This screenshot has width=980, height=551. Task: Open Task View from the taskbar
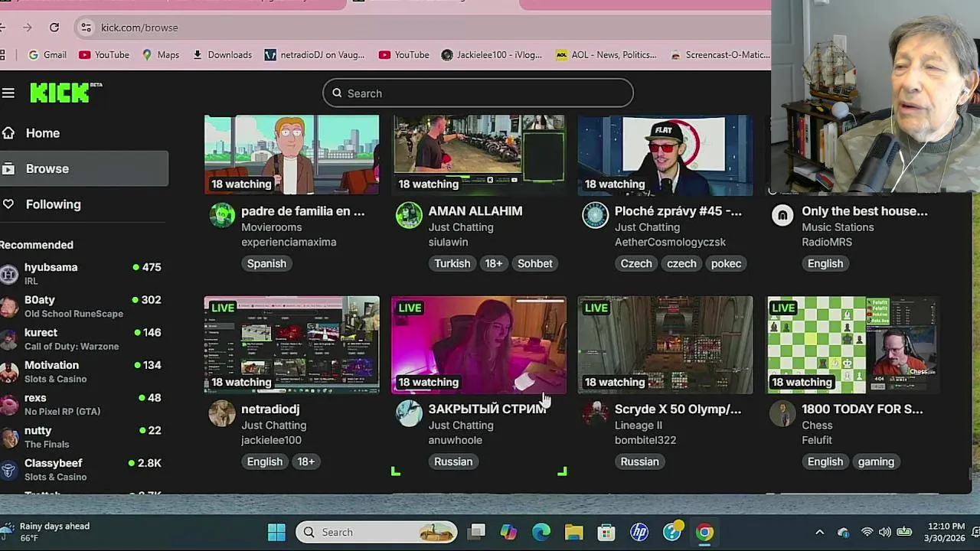[477, 532]
